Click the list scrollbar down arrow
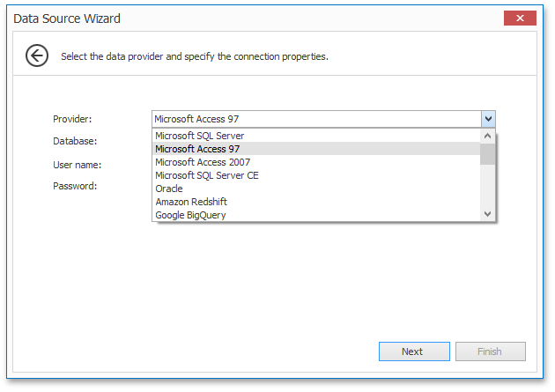This screenshot has height=392, width=555. 487,214
